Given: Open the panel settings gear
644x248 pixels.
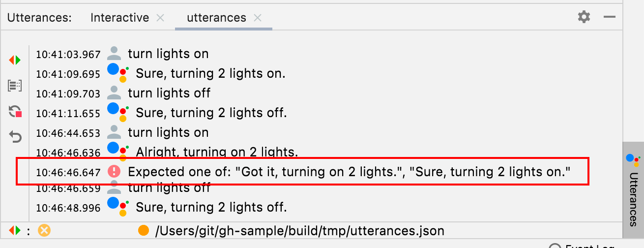Looking at the screenshot, I should coord(584,17).
